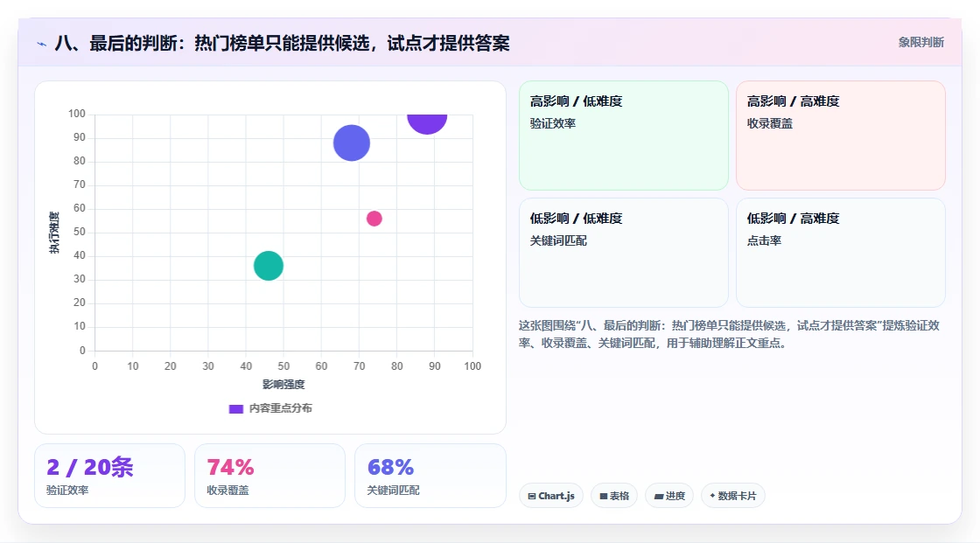Click the 2 / 20条 stat value
The width and height of the screenshot is (980, 543).
(90, 467)
